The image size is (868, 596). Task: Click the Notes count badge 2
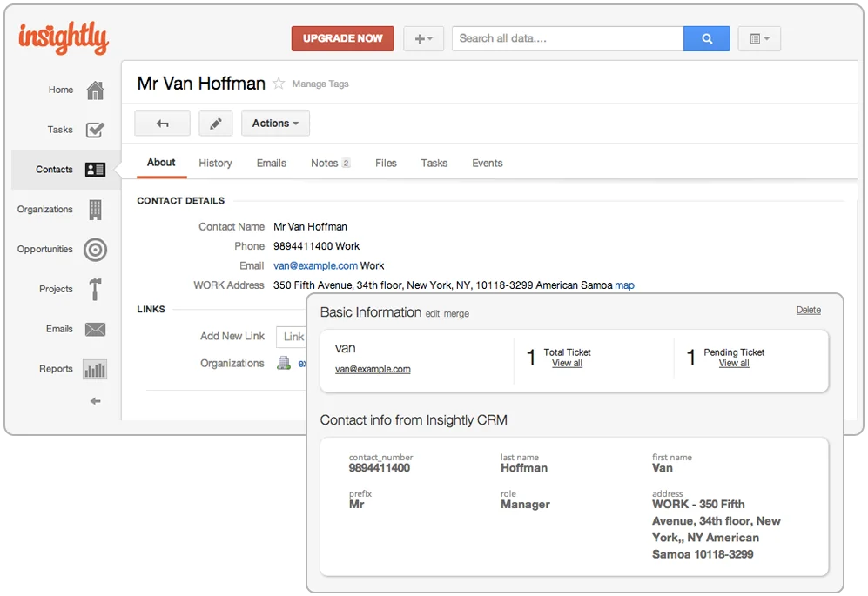pyautogui.click(x=346, y=164)
